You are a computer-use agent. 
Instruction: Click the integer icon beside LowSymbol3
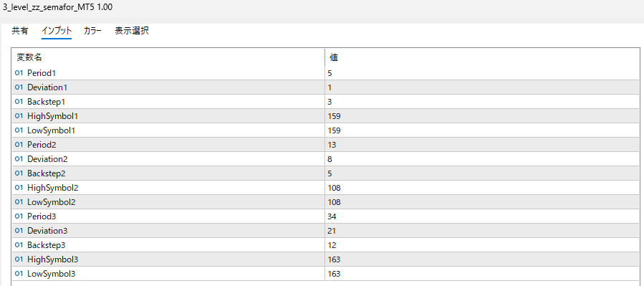19,274
